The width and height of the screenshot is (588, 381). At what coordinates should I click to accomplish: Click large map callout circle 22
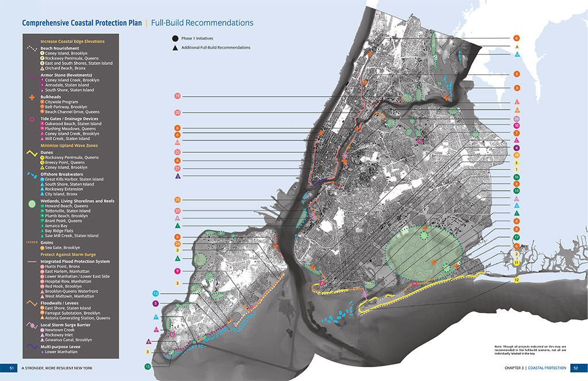177,152
